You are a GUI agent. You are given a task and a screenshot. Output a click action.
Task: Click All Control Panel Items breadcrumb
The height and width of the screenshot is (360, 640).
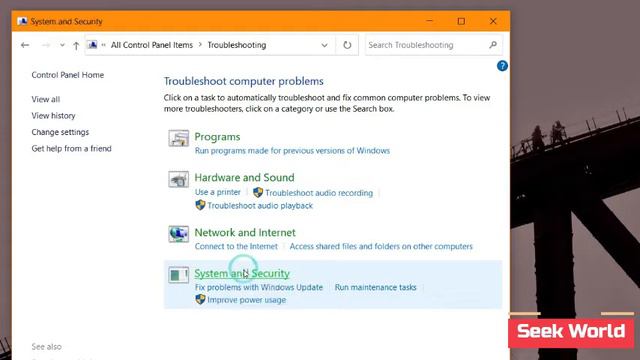tap(152, 45)
